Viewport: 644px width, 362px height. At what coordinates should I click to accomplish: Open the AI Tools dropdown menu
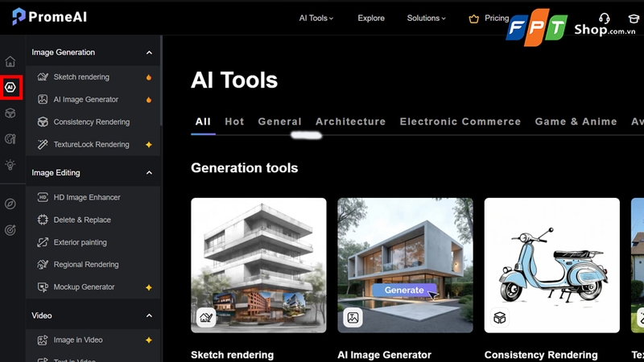(x=316, y=18)
